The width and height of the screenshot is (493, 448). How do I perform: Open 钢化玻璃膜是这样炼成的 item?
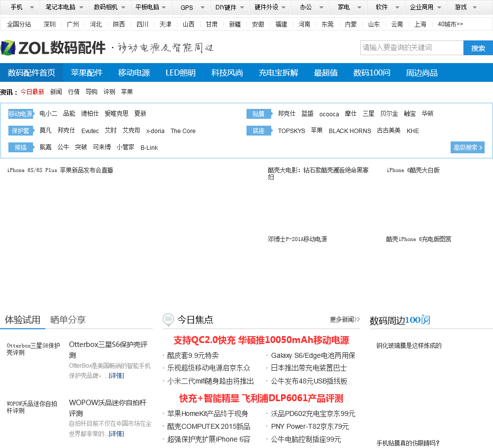409,345
